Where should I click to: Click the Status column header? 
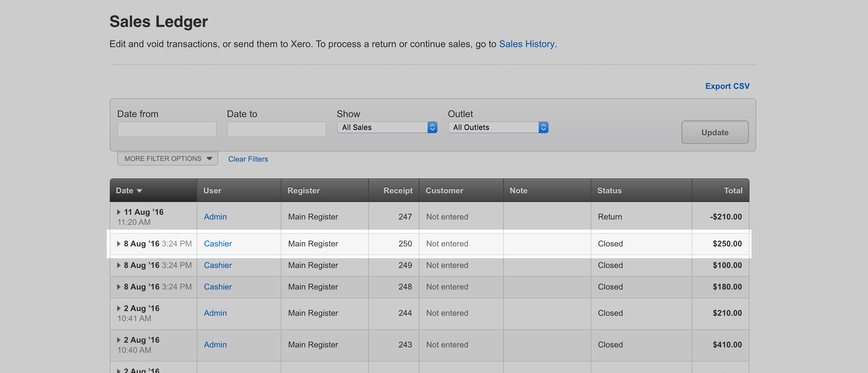click(x=609, y=191)
